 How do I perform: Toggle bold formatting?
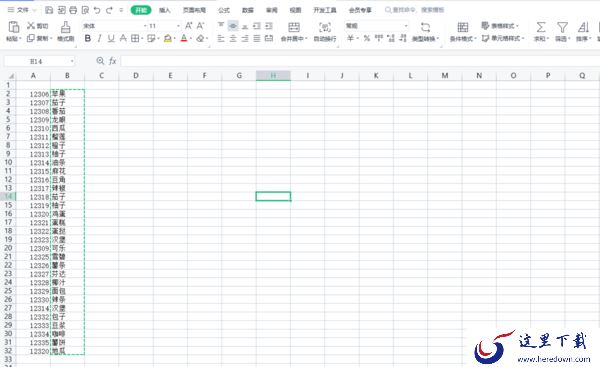point(88,38)
